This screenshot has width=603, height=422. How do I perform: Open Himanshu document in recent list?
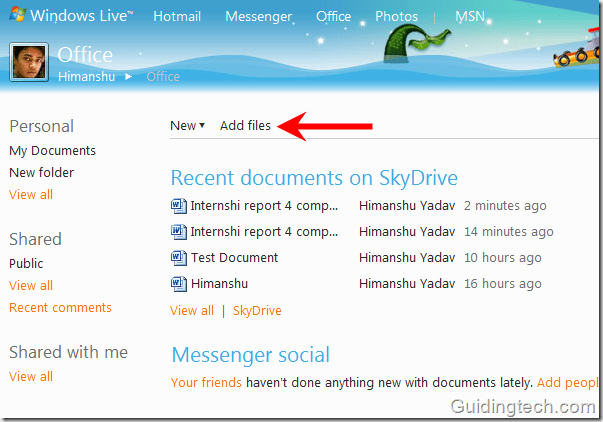click(219, 284)
